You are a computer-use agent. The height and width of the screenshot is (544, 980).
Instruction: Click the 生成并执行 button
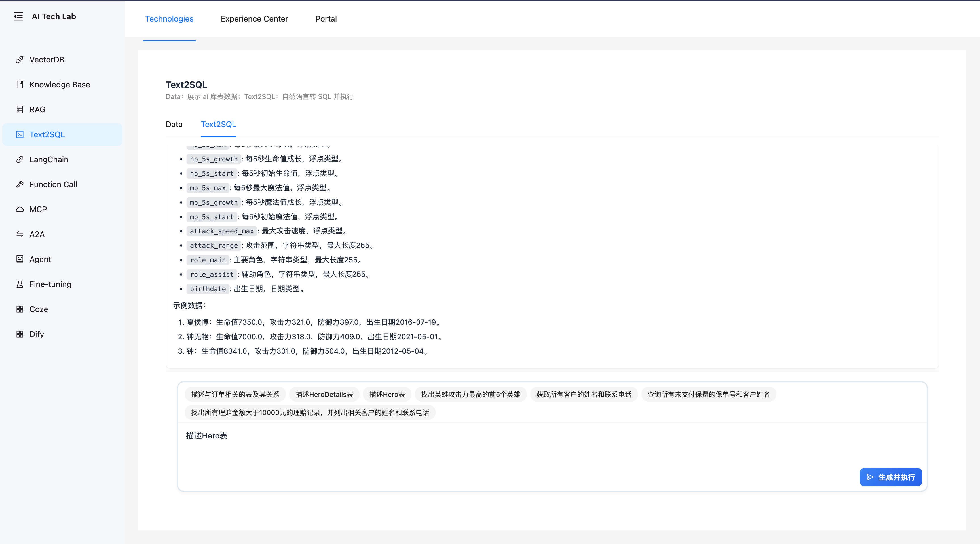tap(891, 477)
